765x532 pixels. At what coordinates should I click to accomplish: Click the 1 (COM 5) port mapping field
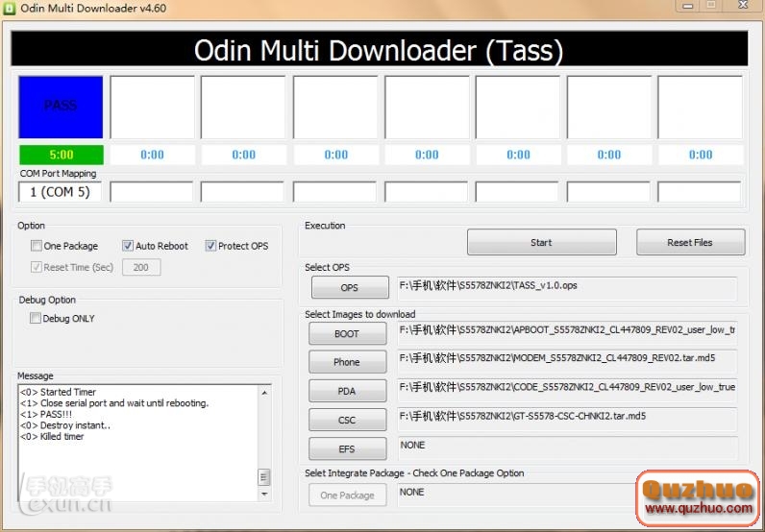click(60, 192)
